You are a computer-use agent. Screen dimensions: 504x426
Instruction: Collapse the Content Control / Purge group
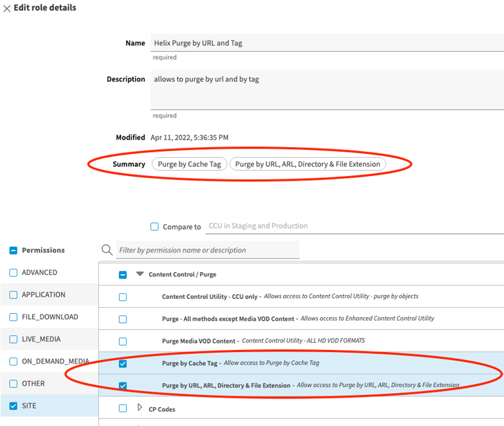pos(140,274)
